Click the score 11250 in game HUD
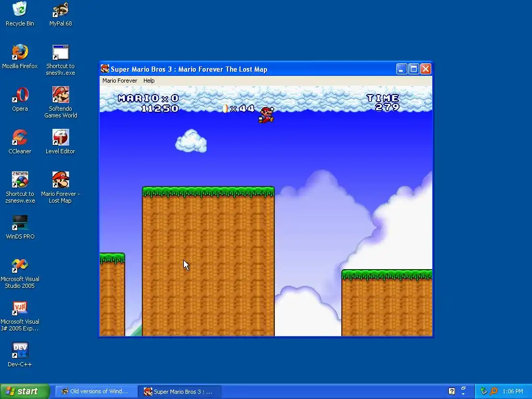 [x=160, y=109]
